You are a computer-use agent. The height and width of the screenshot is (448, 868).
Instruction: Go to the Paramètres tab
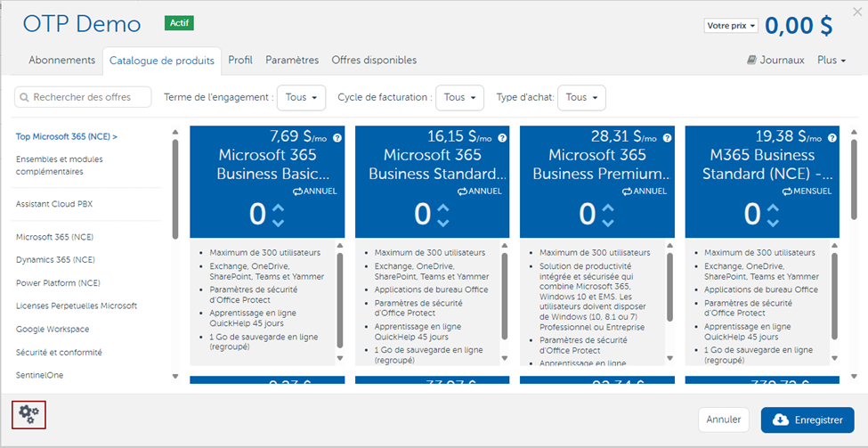[x=292, y=61]
